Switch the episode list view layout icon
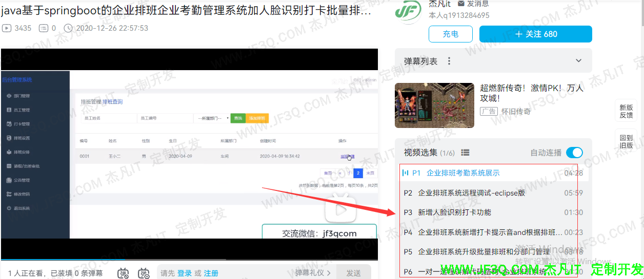Screen dimensions: 644x279 click(x=465, y=153)
